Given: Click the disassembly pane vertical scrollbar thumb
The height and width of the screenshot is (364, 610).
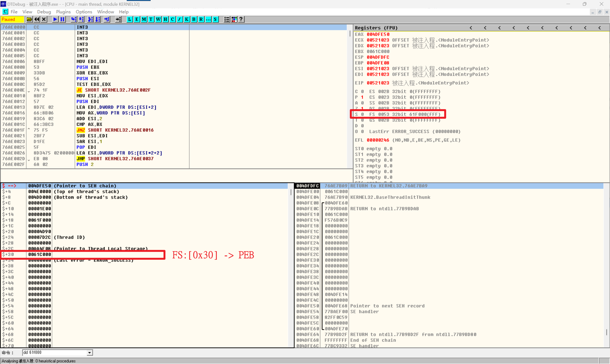Looking at the screenshot, I should [350, 34].
